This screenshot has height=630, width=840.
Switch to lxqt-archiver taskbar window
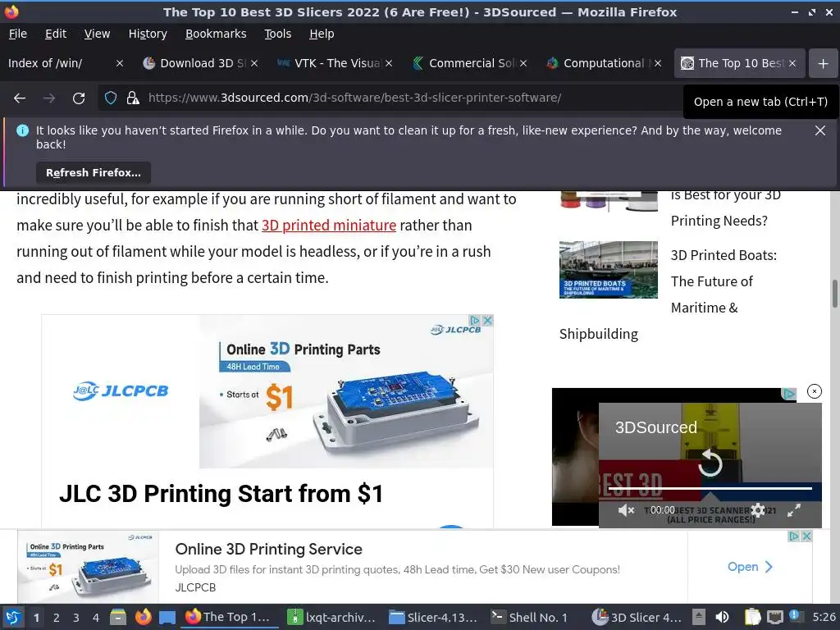pos(331,617)
